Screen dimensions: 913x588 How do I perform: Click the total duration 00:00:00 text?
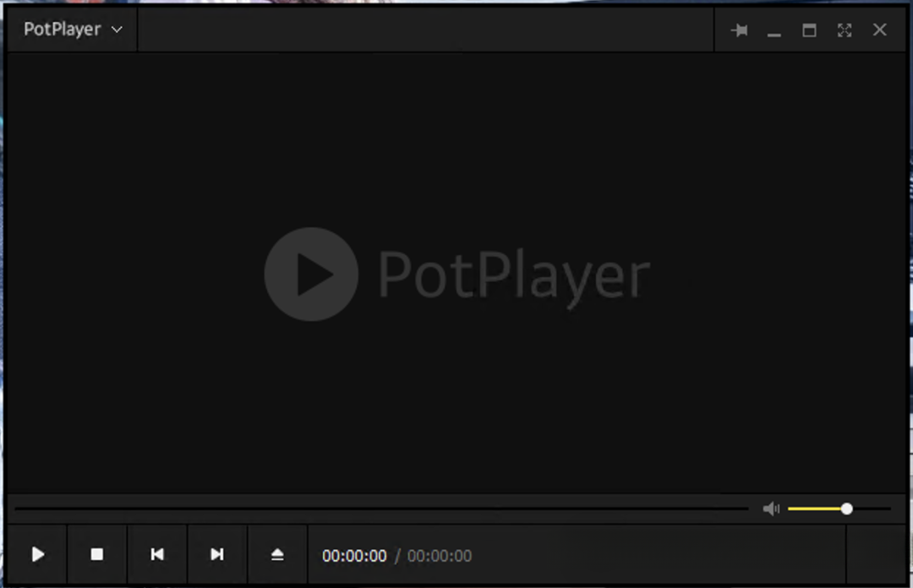pos(440,556)
